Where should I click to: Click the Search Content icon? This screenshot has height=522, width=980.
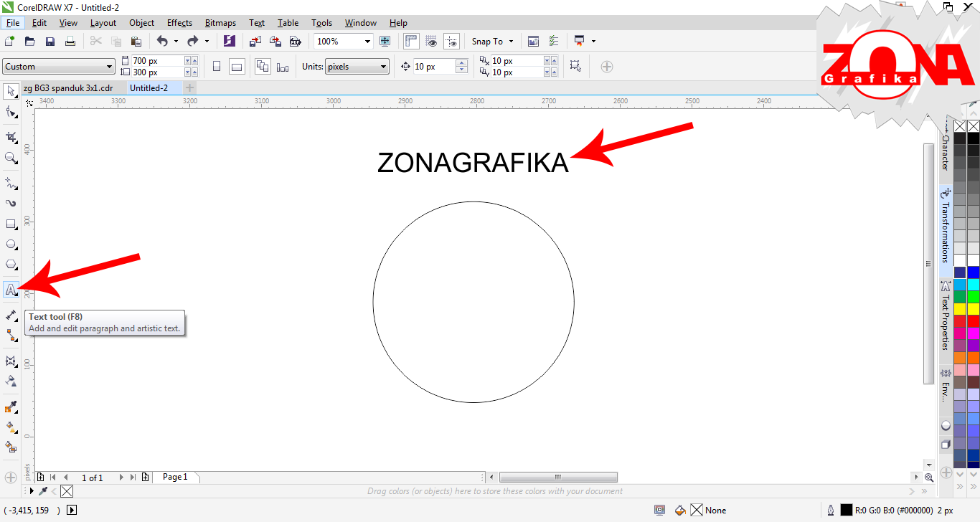(x=230, y=42)
